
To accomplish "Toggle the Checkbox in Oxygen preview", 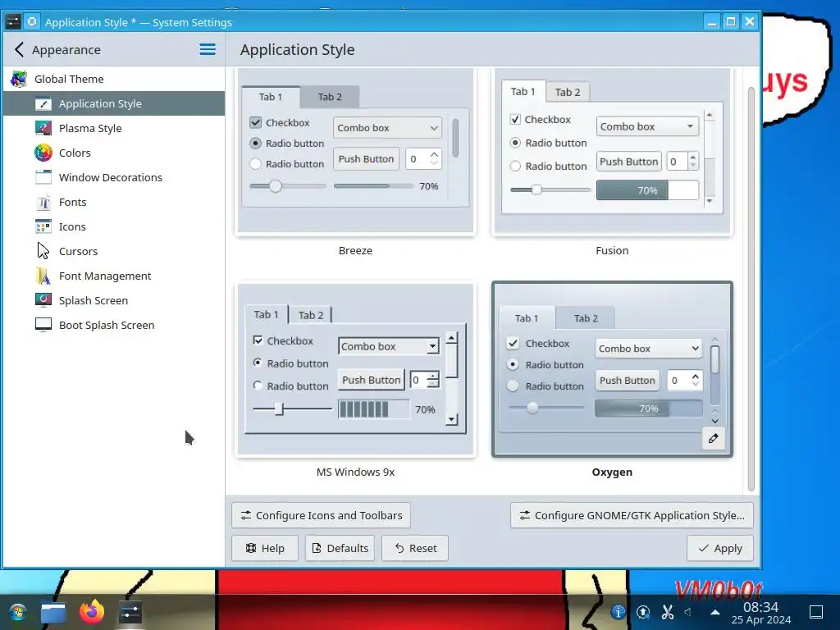I will (513, 344).
